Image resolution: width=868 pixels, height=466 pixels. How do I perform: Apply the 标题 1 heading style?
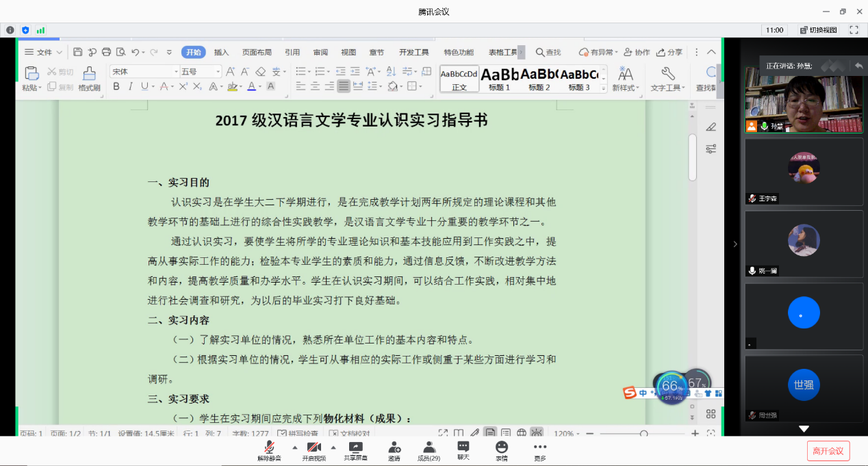click(499, 77)
